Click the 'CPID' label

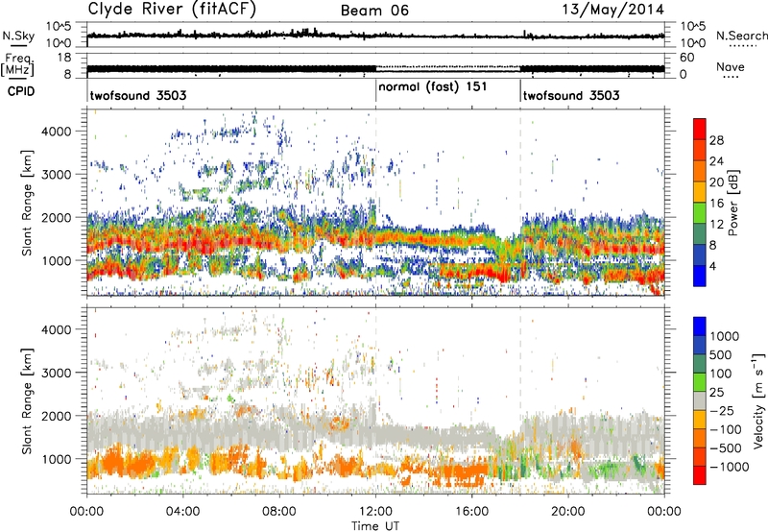point(20,91)
